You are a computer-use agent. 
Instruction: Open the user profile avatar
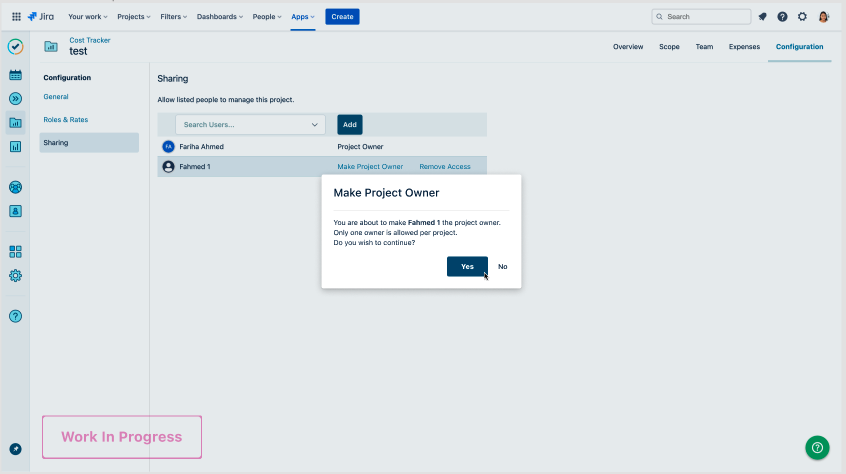[x=824, y=17]
